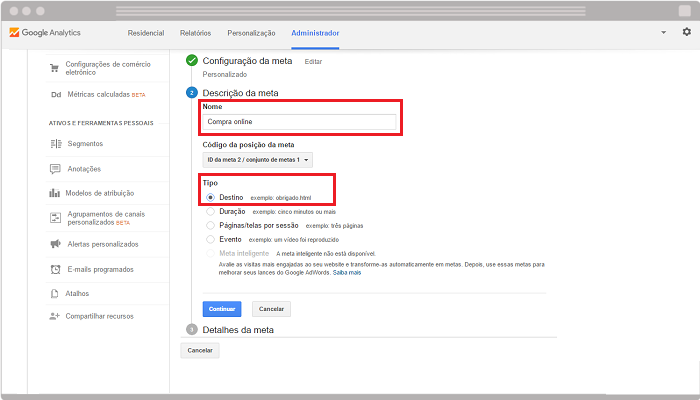Viewport: 700px width, 400px height.
Task: Open Atalhos in the sidebar
Action: pyautogui.click(x=77, y=293)
